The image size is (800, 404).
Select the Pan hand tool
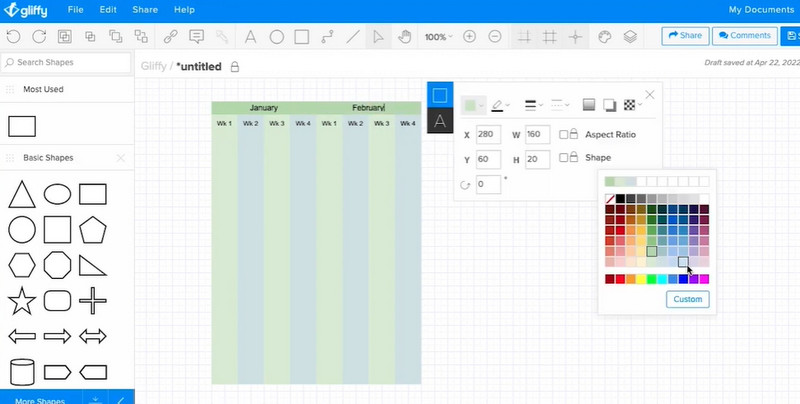[x=405, y=37]
